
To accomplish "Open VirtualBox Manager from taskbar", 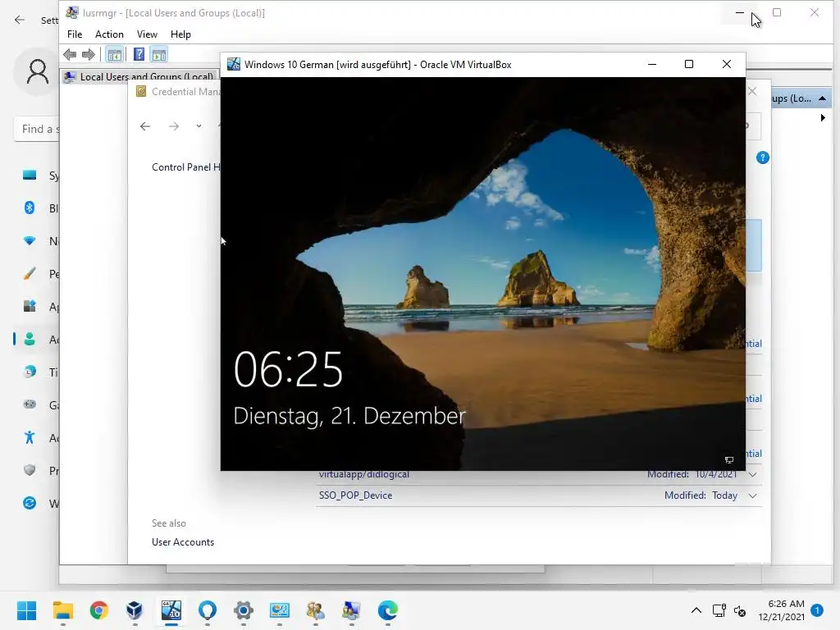I will [135, 610].
